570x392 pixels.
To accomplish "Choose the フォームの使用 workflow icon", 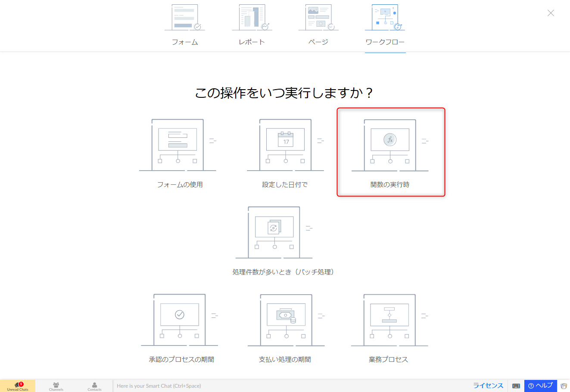I will pos(178,145).
